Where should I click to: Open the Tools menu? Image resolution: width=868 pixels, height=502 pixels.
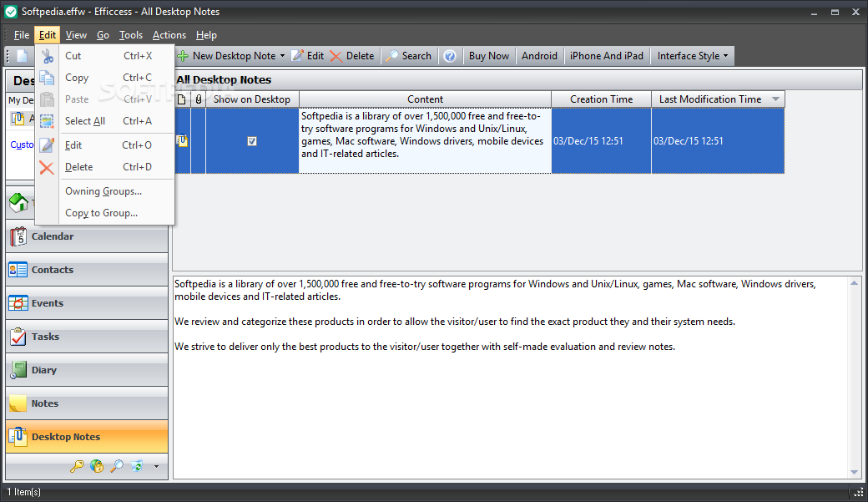click(131, 35)
